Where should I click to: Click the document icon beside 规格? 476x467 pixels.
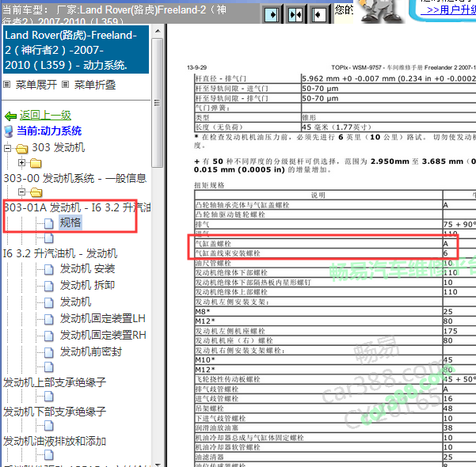pyautogui.click(x=49, y=223)
